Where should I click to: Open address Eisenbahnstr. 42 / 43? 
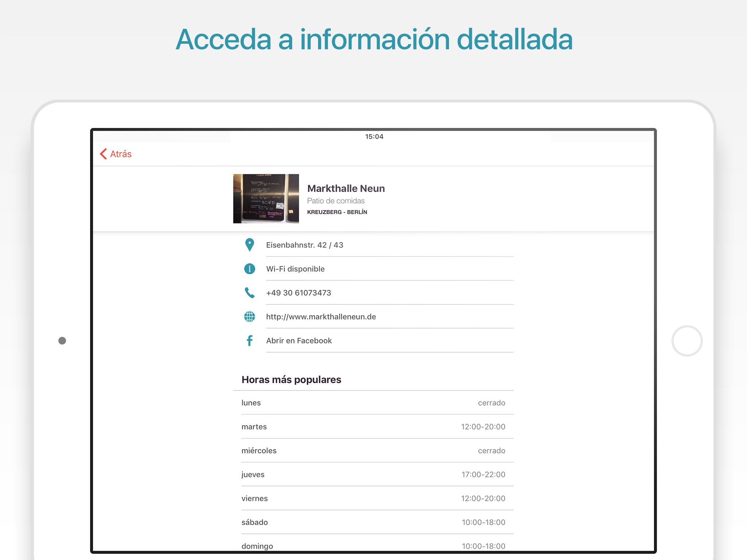coord(305,245)
